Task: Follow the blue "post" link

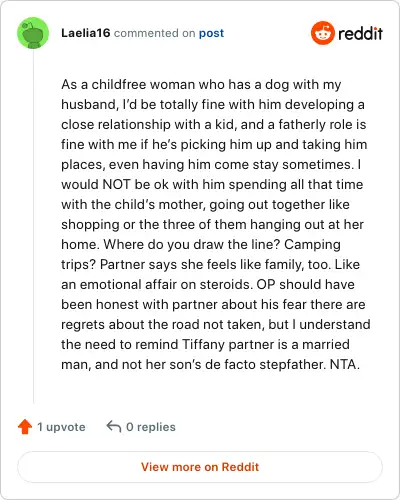Action: (211, 33)
